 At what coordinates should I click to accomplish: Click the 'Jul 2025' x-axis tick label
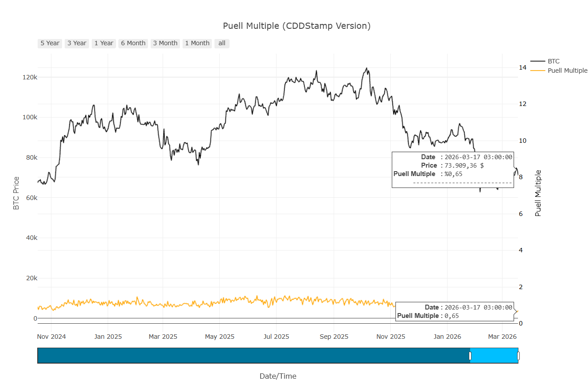click(x=276, y=337)
